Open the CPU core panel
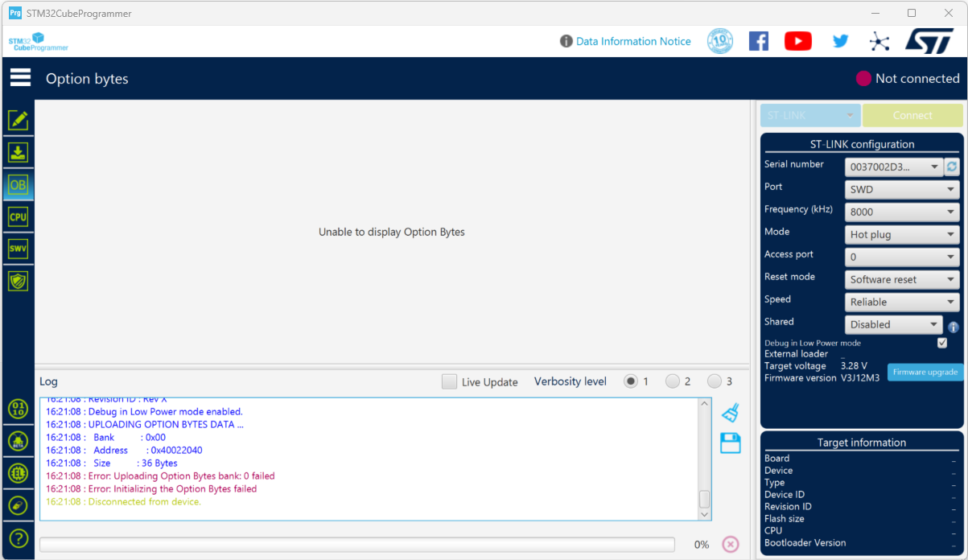The image size is (968, 560). click(18, 216)
